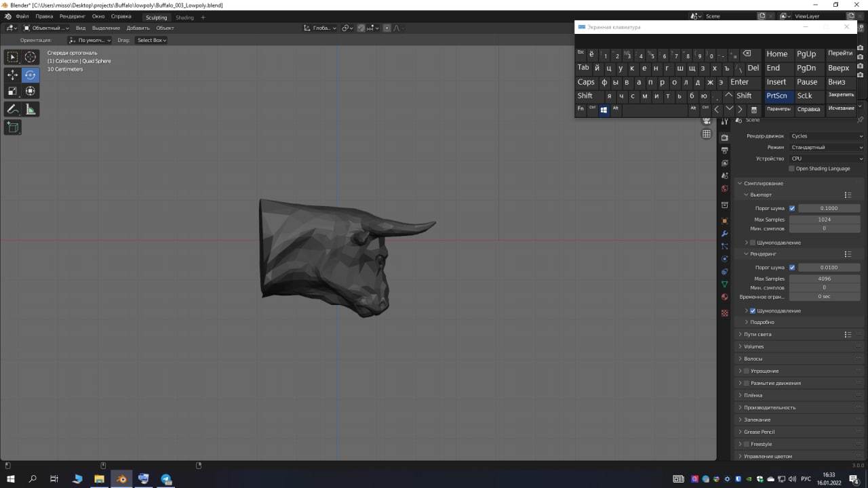Viewport: 868px width, 488px height.
Task: Select the 3D Cursor tool
Action: click(31, 57)
